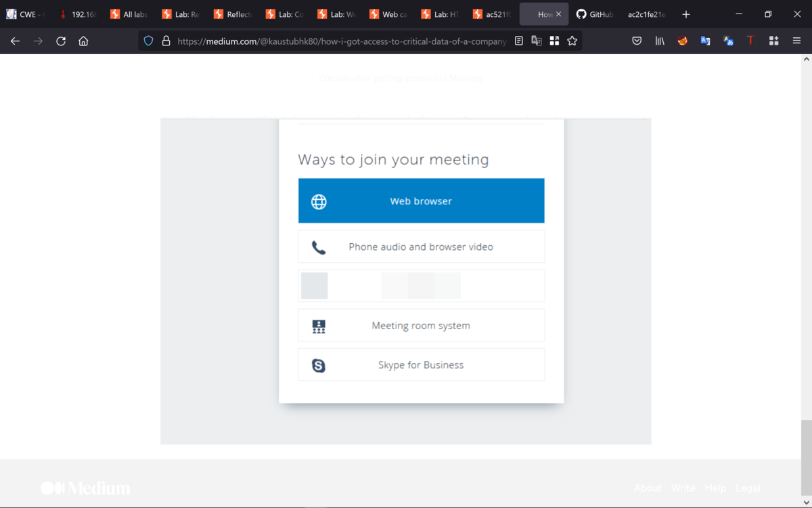Image resolution: width=812 pixels, height=508 pixels.
Task: Switch to the ac2c1fe21e tab
Action: tap(647, 14)
